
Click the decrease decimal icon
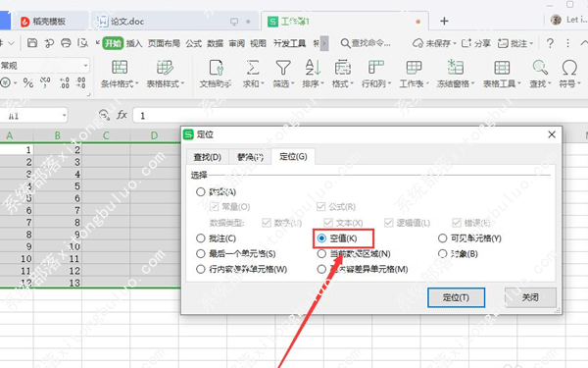pos(81,82)
